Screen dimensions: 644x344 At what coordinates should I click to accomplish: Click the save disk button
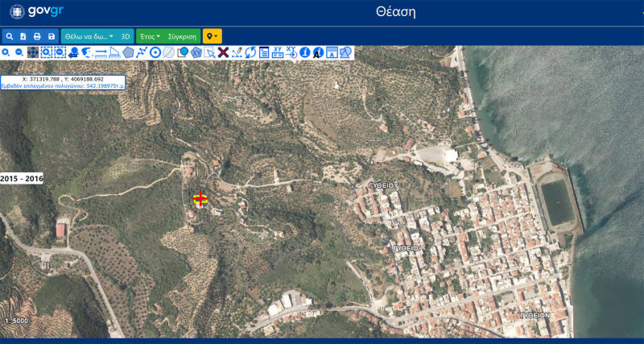pyautogui.click(x=52, y=36)
